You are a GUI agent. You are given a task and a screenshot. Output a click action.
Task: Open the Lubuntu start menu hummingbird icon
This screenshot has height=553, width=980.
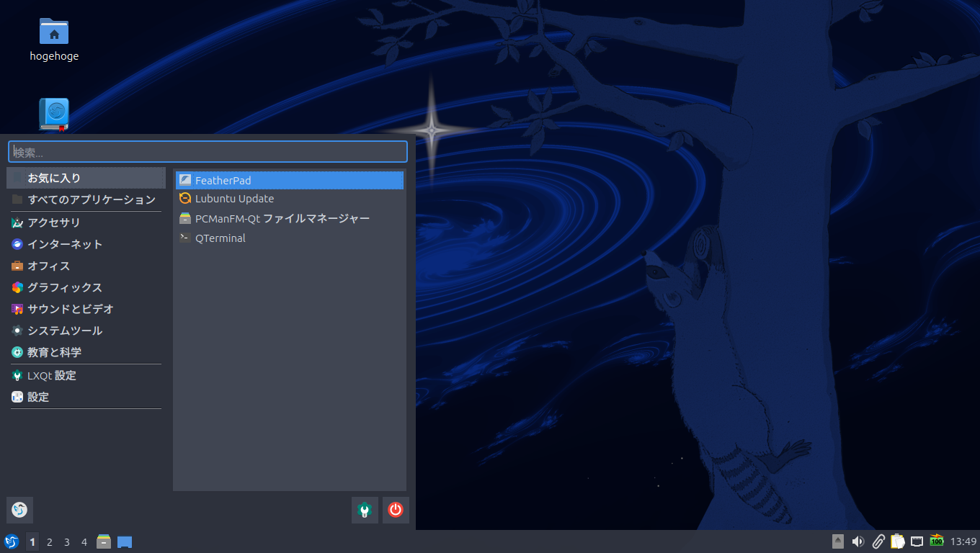click(12, 541)
